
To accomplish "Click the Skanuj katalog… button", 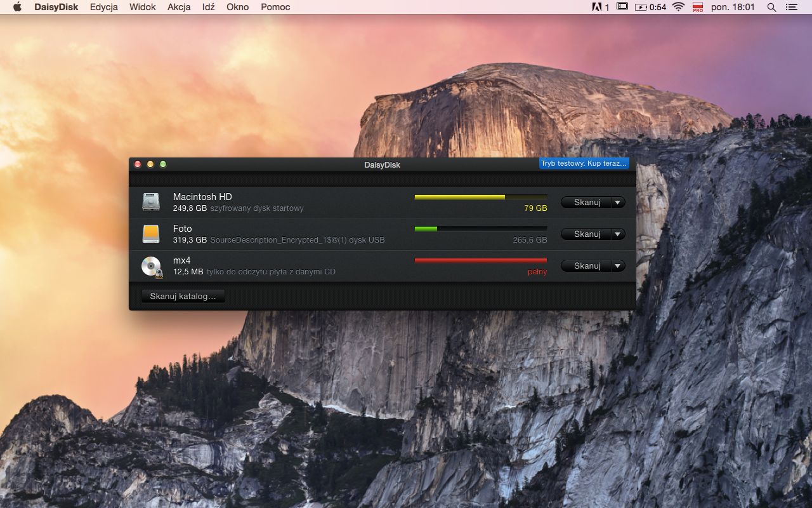I will (x=183, y=296).
